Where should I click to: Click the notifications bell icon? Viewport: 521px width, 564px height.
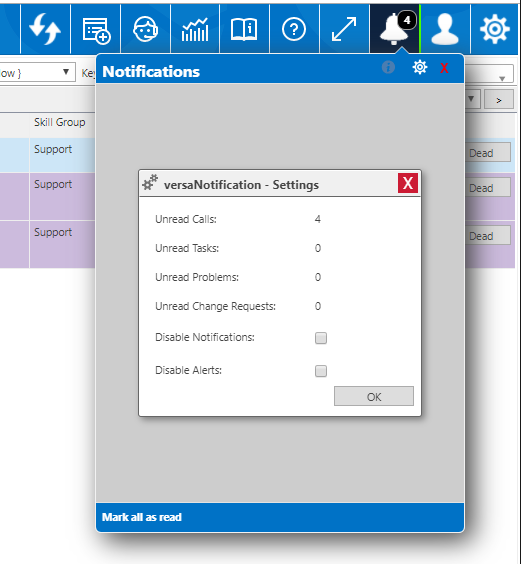point(393,29)
